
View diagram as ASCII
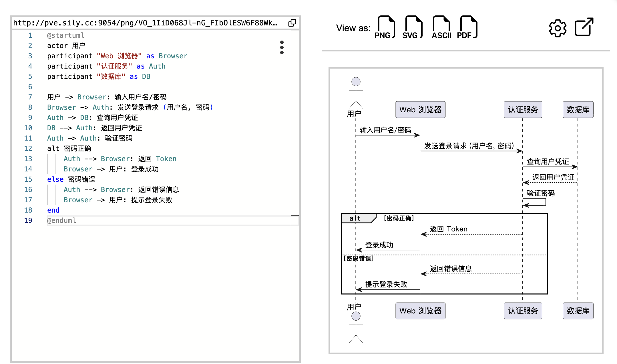(x=441, y=28)
